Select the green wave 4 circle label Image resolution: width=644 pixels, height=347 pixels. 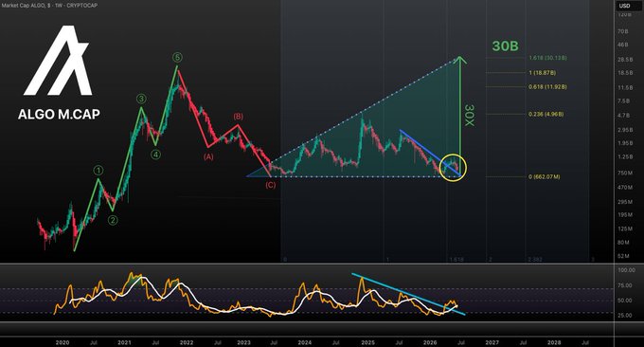click(155, 155)
